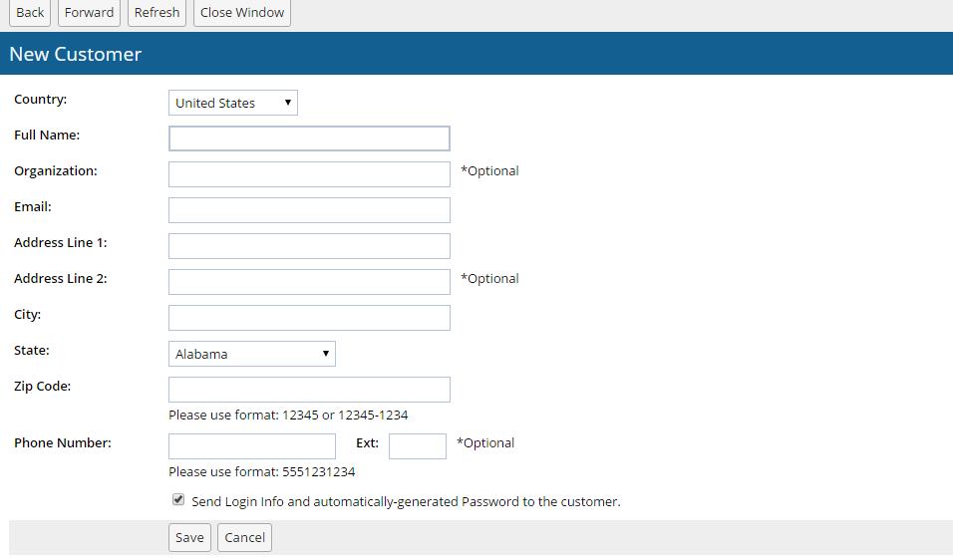Cancel the new customer form
This screenshot has height=560, width=953.
point(244,538)
